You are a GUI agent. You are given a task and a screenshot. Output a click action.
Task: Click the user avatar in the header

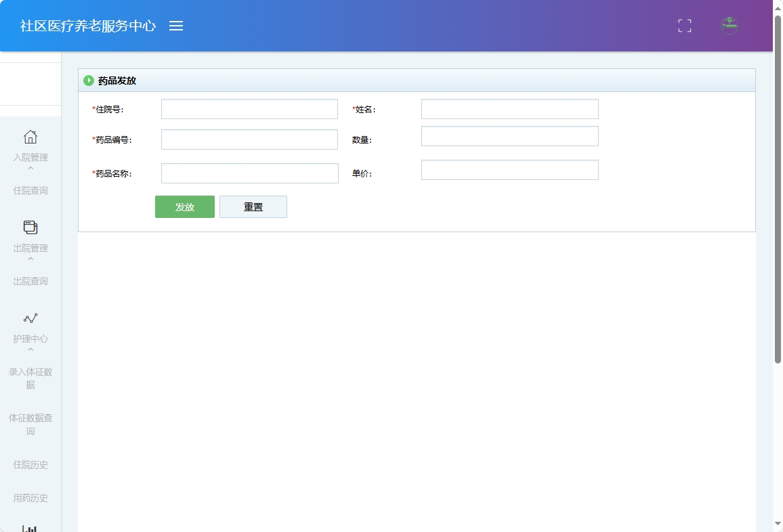(x=729, y=26)
